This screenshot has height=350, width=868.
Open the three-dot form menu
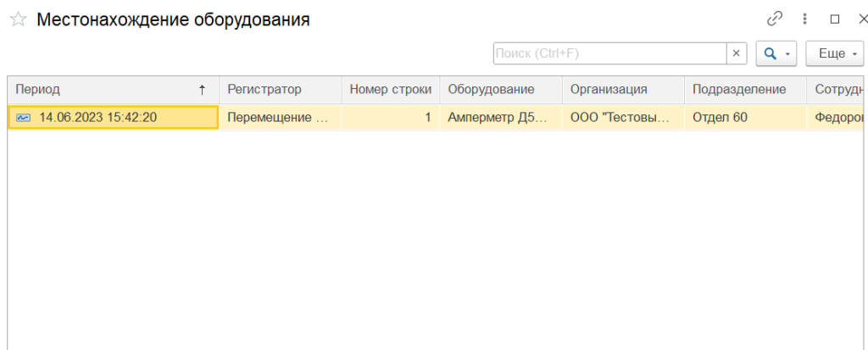tap(805, 19)
